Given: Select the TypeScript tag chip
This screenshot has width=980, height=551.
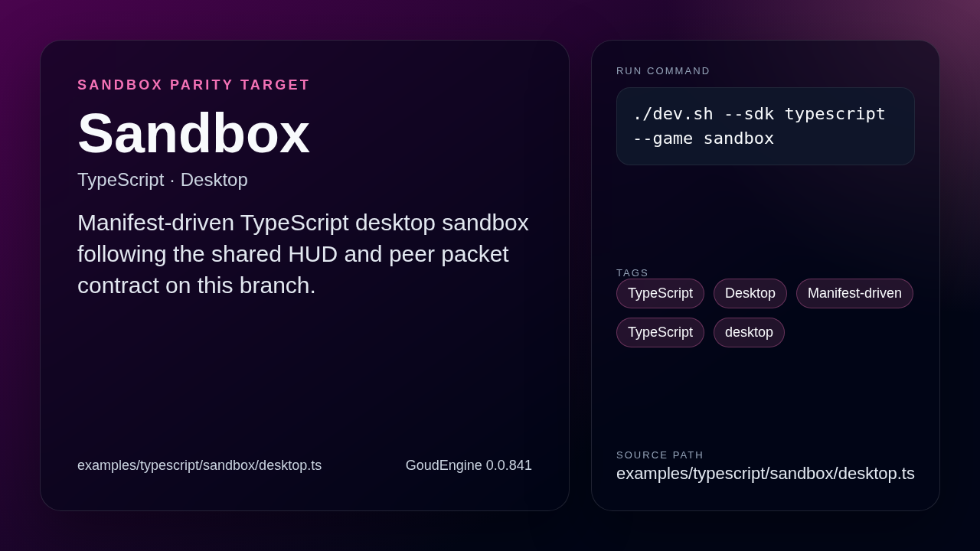Looking at the screenshot, I should [x=660, y=293].
